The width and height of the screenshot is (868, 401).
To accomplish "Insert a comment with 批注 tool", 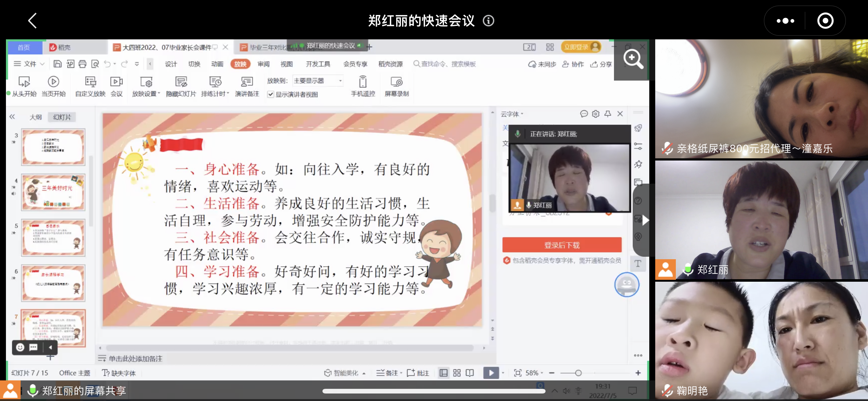I will coord(418,373).
